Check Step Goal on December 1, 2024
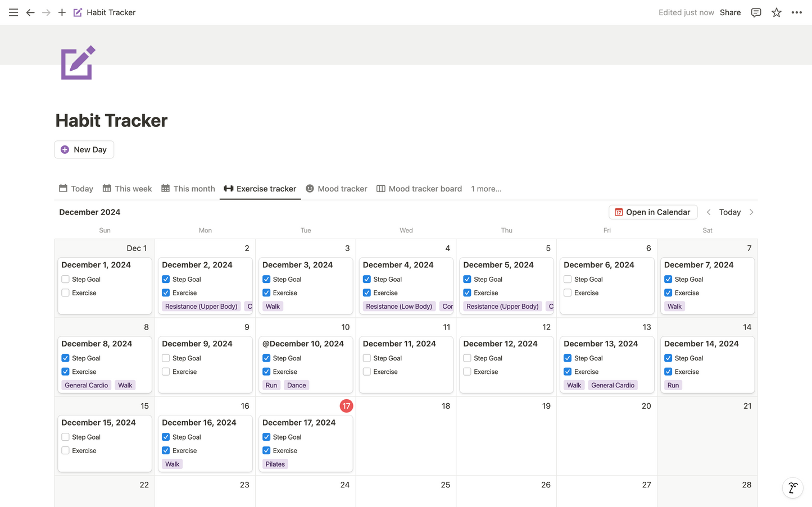Viewport: 812px width, 507px height. pyautogui.click(x=66, y=279)
